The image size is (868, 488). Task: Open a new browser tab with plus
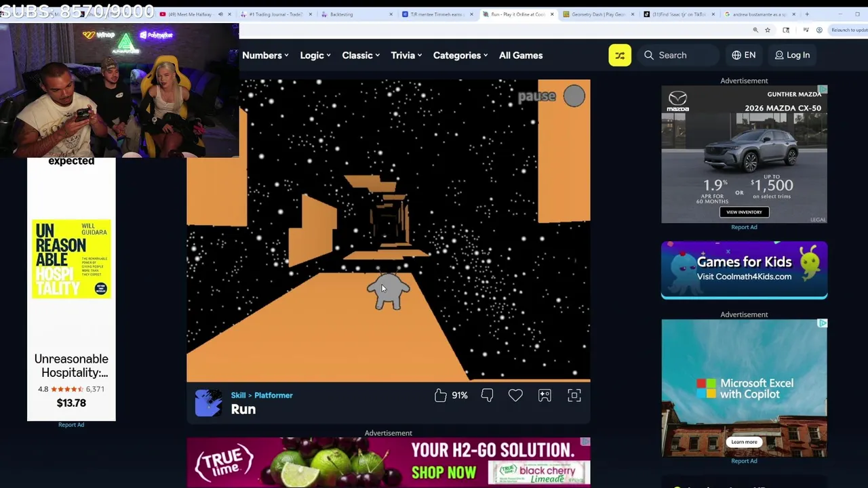click(x=807, y=14)
